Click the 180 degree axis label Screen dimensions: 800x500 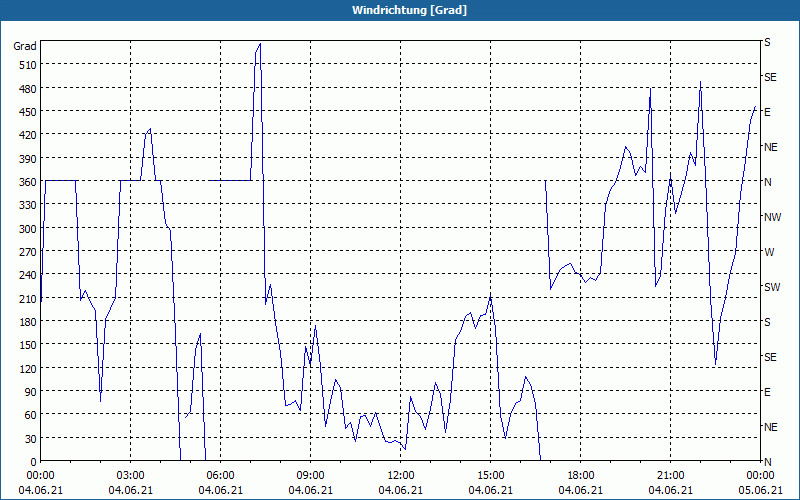28,321
